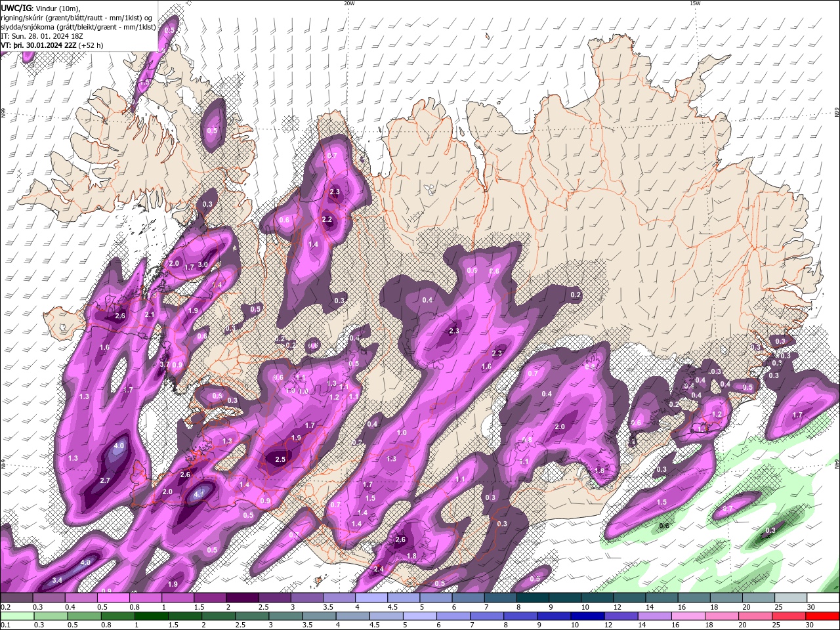Pick the light lavender swatch labeled 4 on the upper scale
Image resolution: width=840 pixels, height=630 pixels.
click(371, 598)
